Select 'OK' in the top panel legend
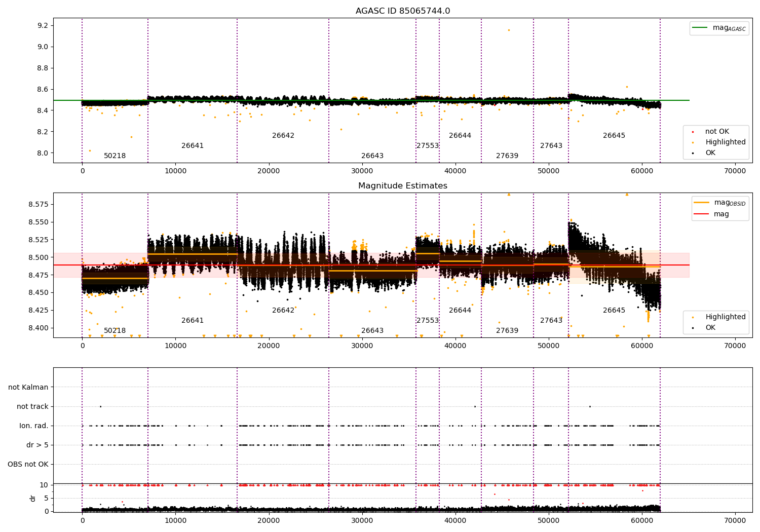Screen dimensions: 760x532 710,153
